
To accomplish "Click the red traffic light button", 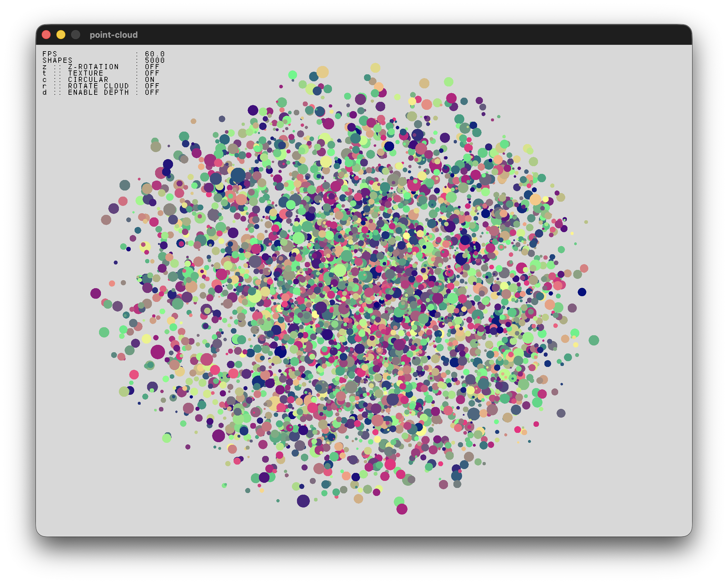I will click(47, 35).
